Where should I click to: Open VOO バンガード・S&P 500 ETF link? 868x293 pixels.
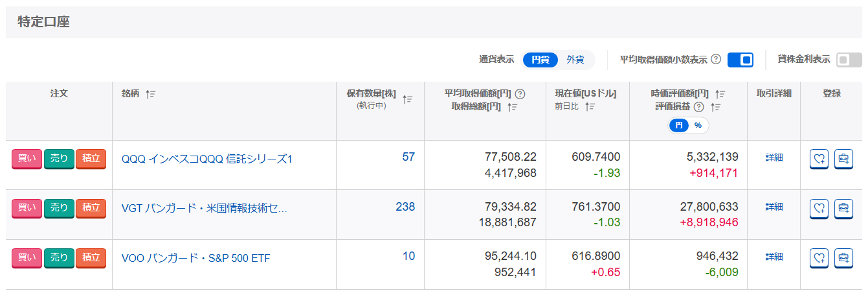coord(195,259)
